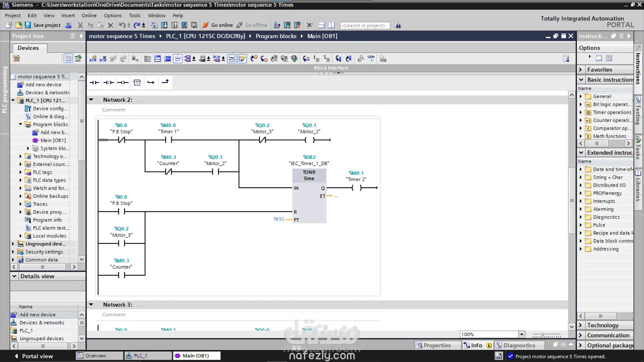Collapse the PLC_1 tree node
Viewport: 644px width, 362px height.
point(13,100)
